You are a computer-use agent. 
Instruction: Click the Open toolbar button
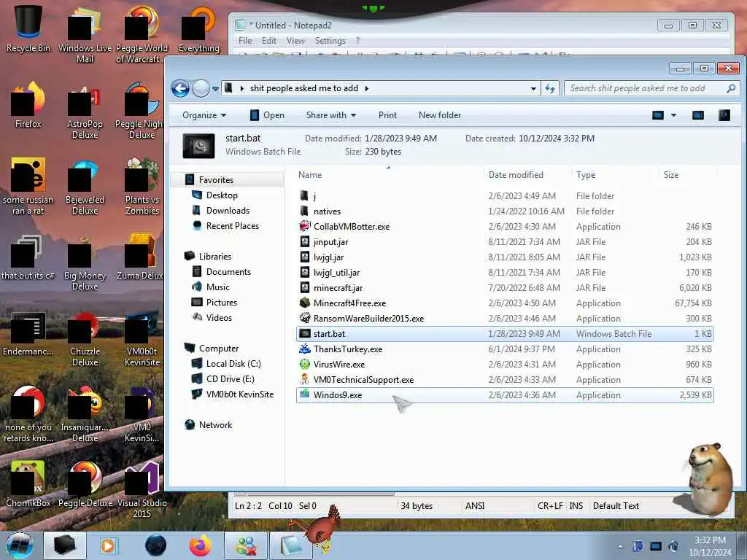click(267, 115)
